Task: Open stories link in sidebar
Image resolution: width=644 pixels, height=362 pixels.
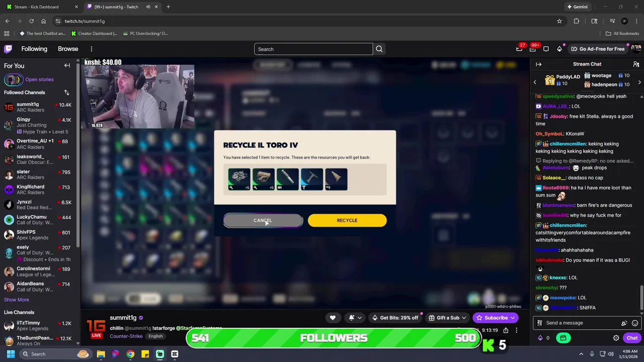Action: [39, 79]
